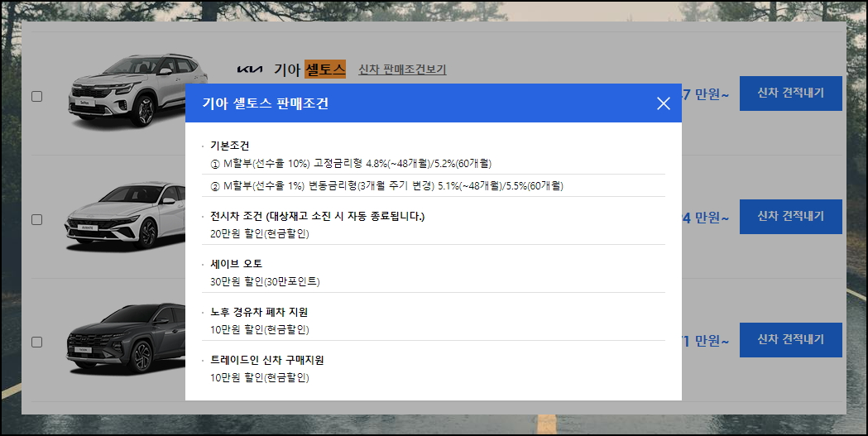
Task: Tick the checkbox beside the white Avante sedan
Action: (37, 220)
